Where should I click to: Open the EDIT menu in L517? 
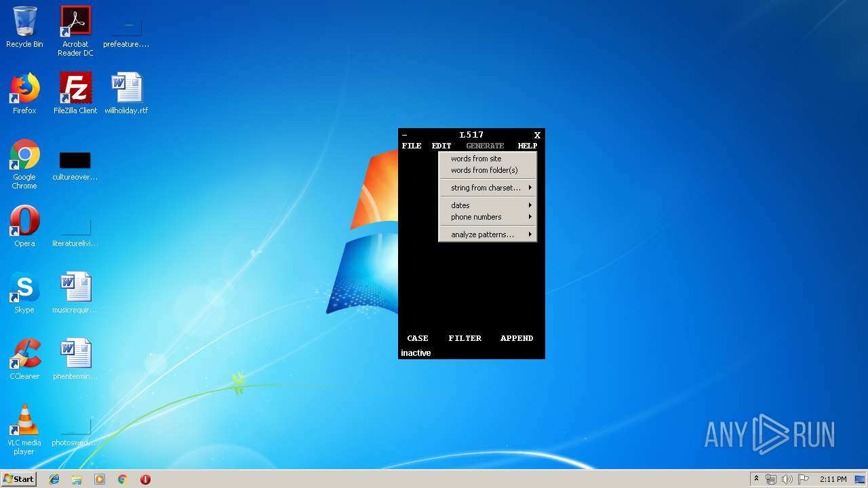click(x=441, y=146)
